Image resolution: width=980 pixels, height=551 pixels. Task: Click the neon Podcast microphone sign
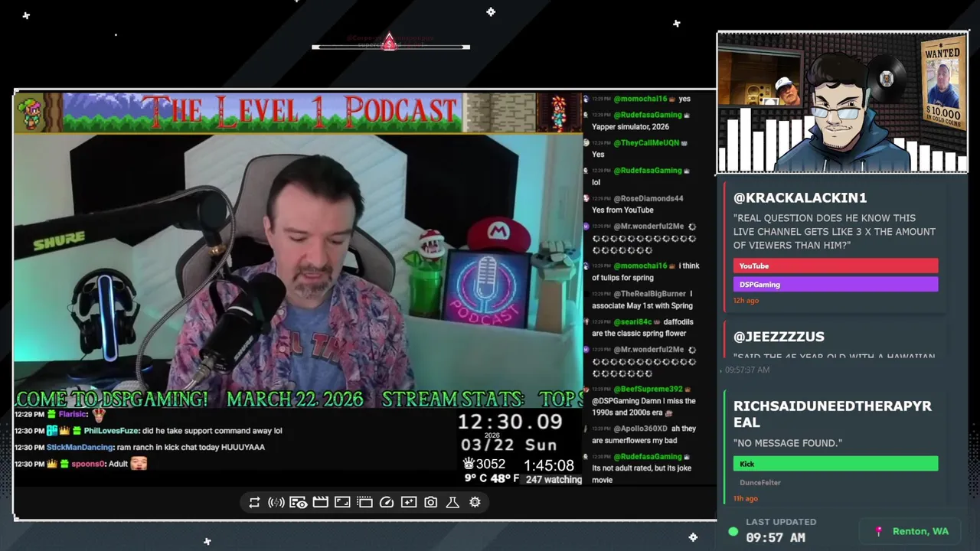(487, 290)
